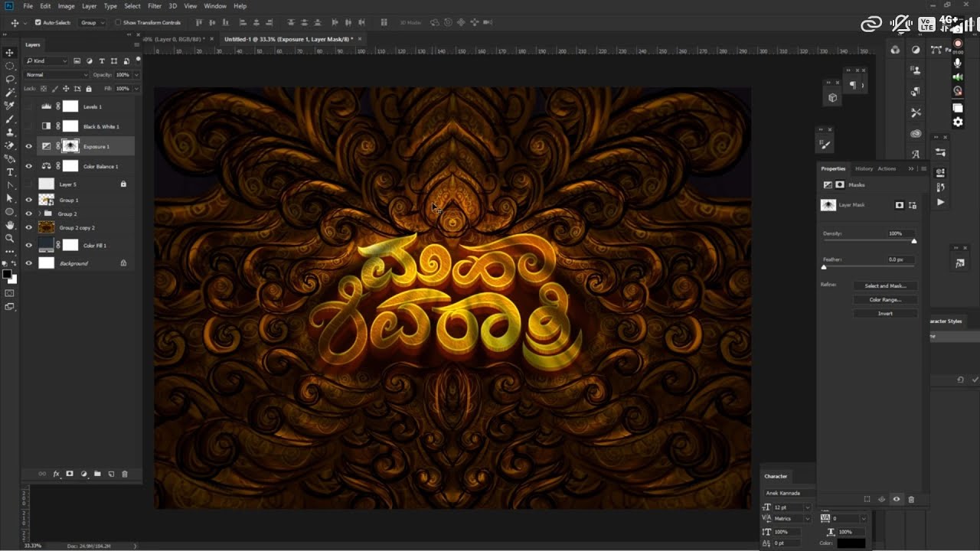This screenshot has width=980, height=551.
Task: Open the Window menu
Action: click(x=215, y=6)
